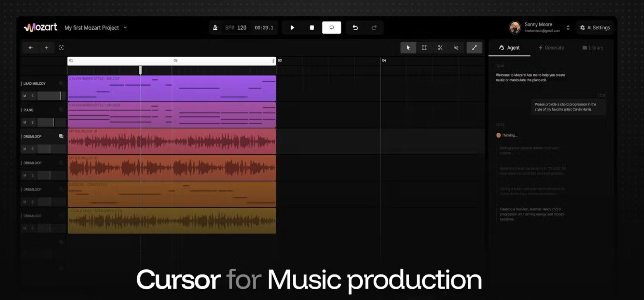Image resolution: width=644 pixels, height=300 pixels.
Task: Select the scissors cut tool
Action: pyautogui.click(x=440, y=48)
